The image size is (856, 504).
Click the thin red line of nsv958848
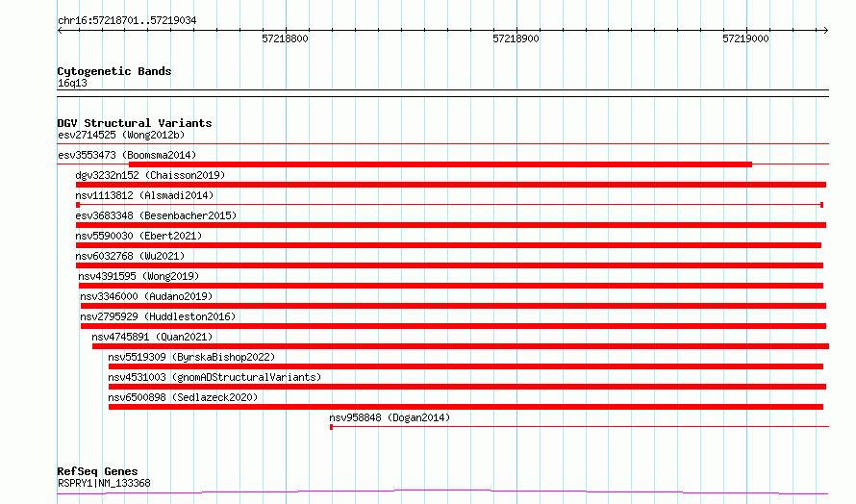pos(579,427)
